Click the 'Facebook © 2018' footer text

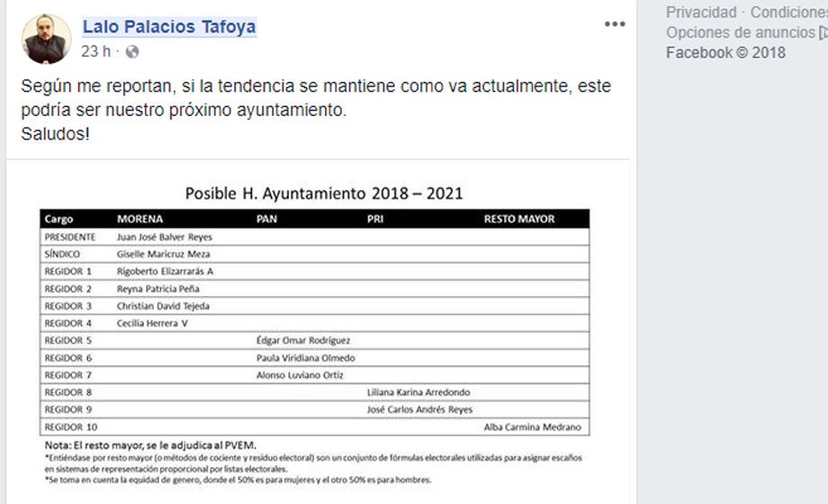tap(725, 52)
